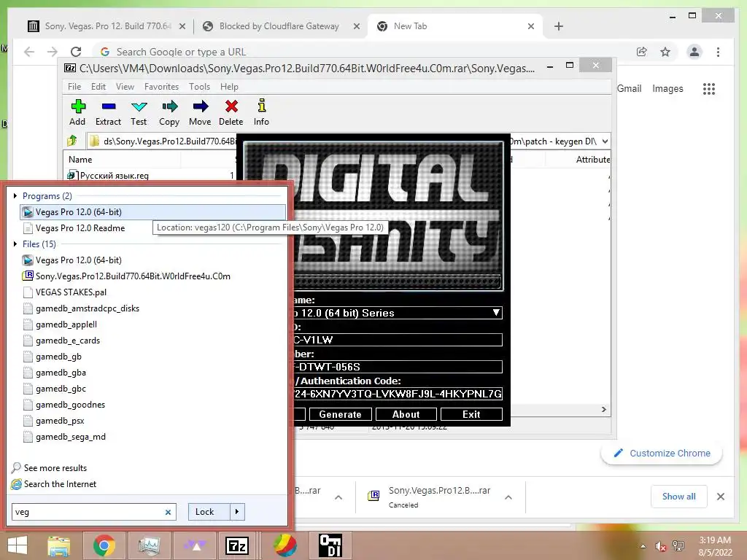Click the Info toolbar icon in 7-Zip
747x560 pixels.
pos(261,112)
